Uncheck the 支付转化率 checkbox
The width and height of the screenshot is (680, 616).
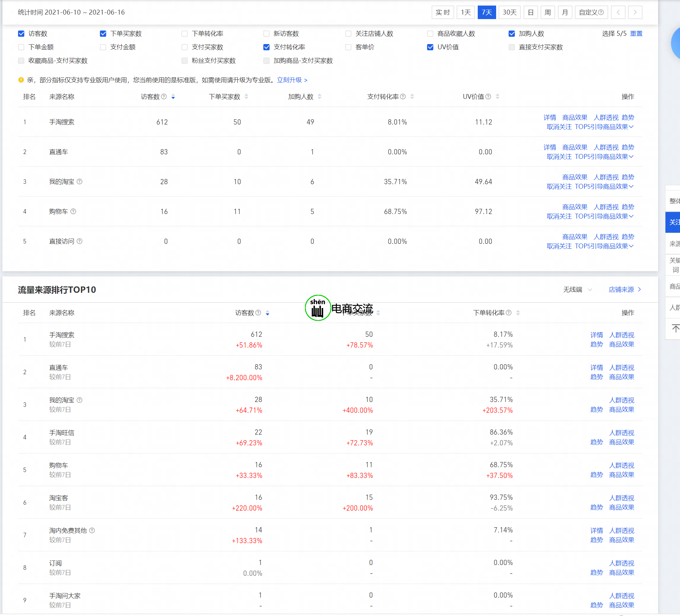click(x=266, y=47)
